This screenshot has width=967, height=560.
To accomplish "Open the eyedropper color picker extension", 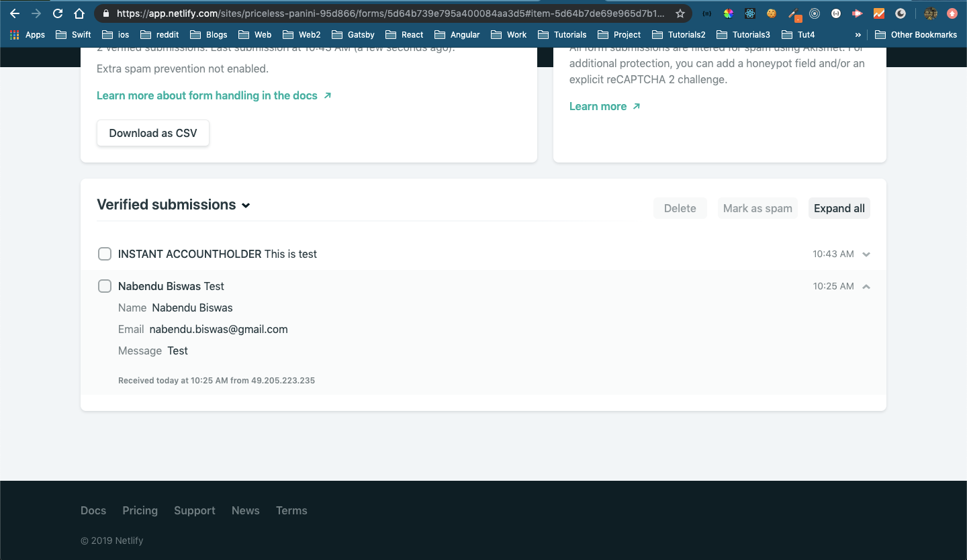I will point(794,14).
